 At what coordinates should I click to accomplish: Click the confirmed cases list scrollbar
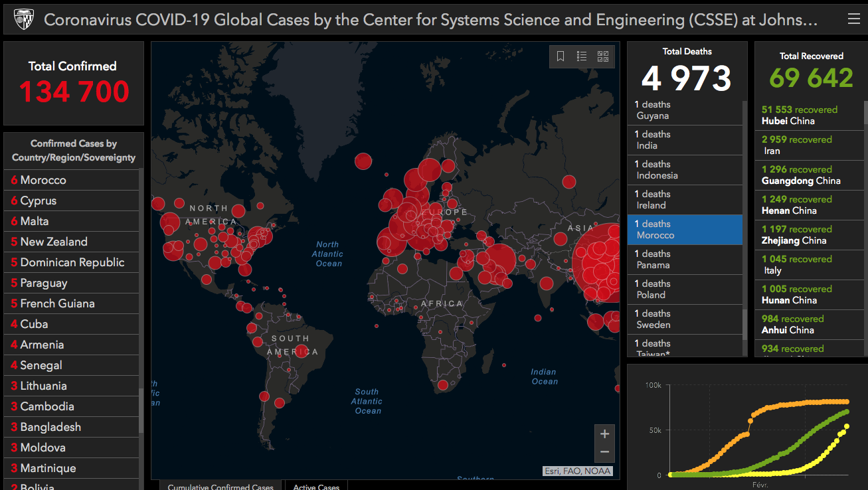(141, 410)
